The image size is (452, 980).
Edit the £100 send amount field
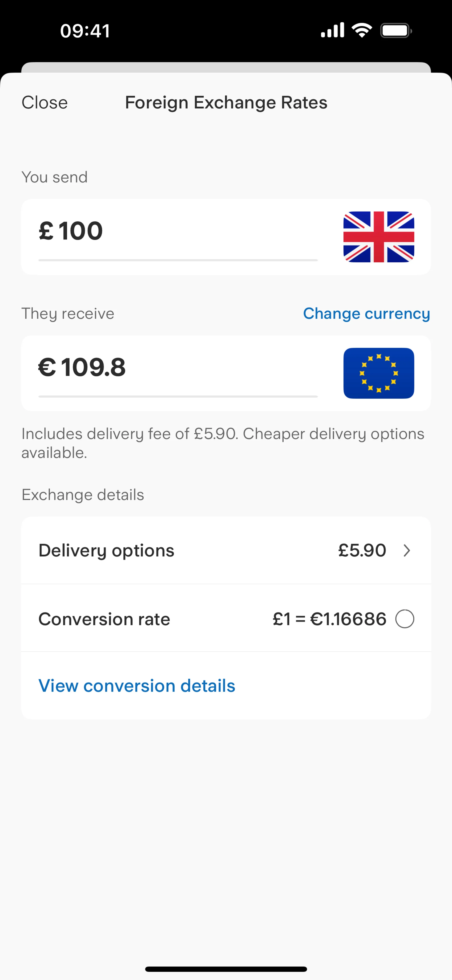click(x=178, y=231)
